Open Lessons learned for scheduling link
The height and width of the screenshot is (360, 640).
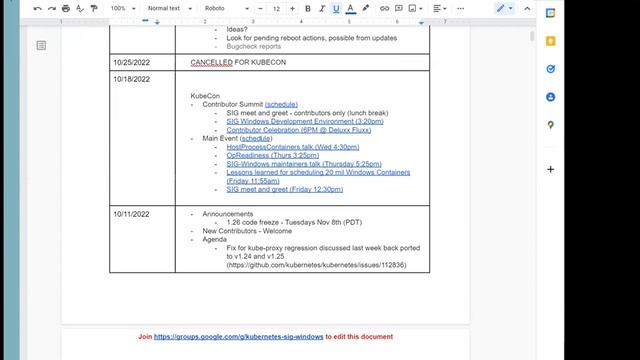(318, 176)
